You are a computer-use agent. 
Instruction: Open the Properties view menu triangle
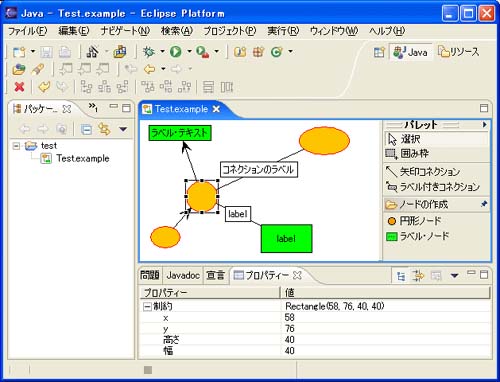point(454,276)
